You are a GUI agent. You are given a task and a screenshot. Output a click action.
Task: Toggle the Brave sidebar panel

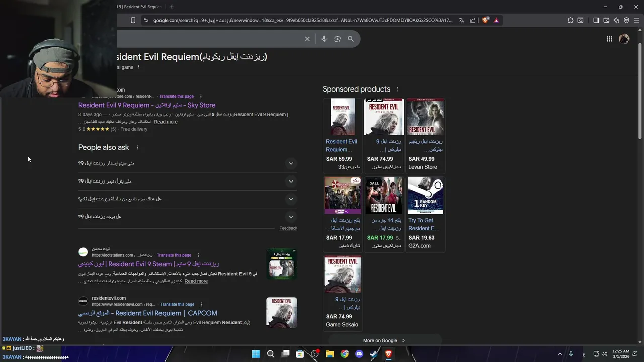point(596,20)
